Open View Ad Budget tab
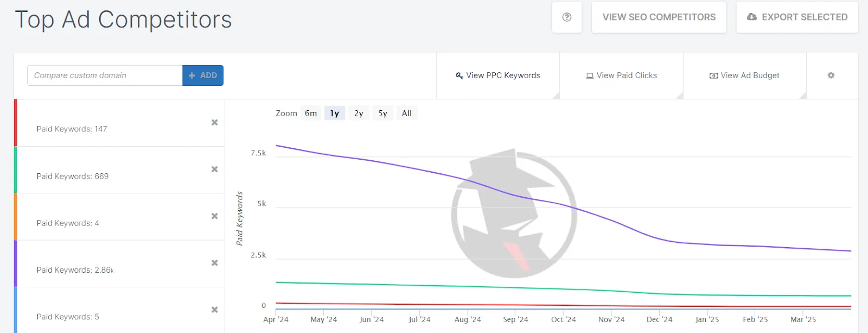The image size is (868, 333). (x=745, y=76)
